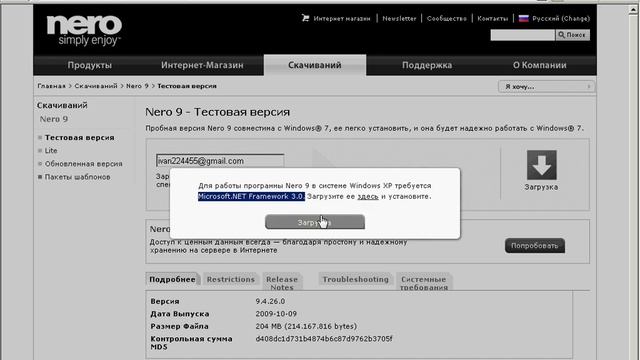Click the page scrollbar up arrow
The width and height of the screenshot is (640, 360).
tap(633, 10)
